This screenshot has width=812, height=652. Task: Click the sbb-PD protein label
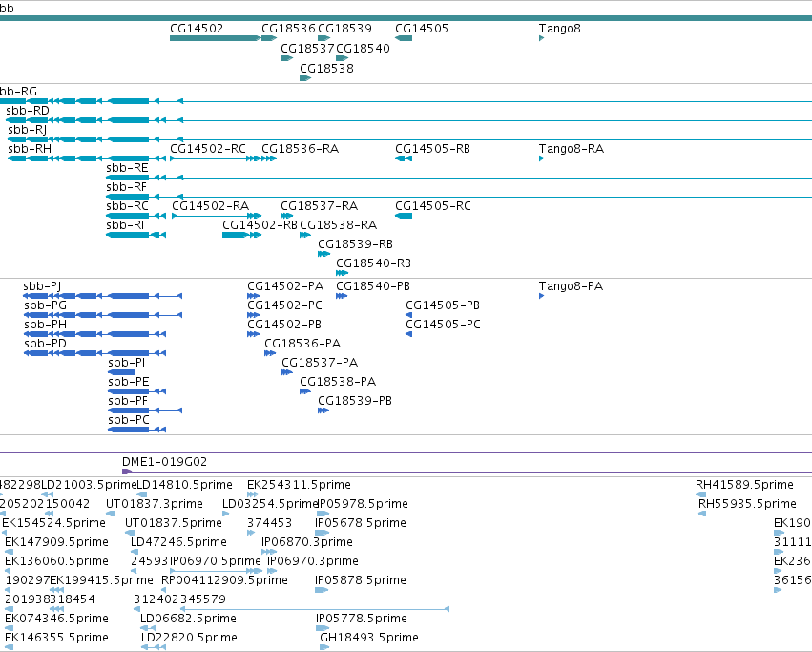point(46,344)
